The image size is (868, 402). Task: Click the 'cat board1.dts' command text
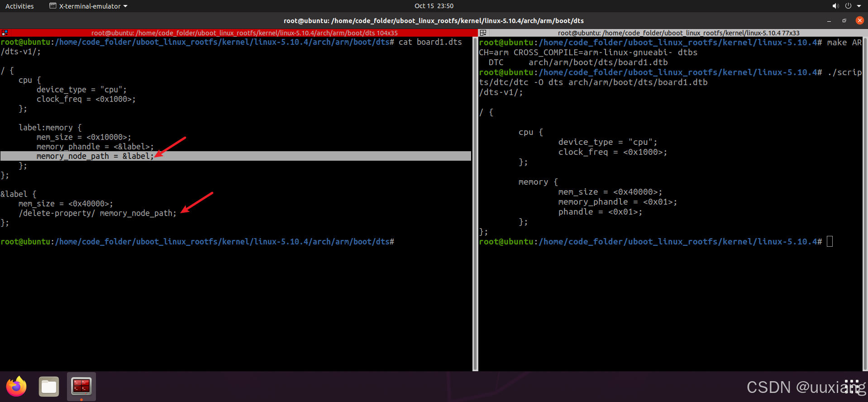(x=430, y=42)
